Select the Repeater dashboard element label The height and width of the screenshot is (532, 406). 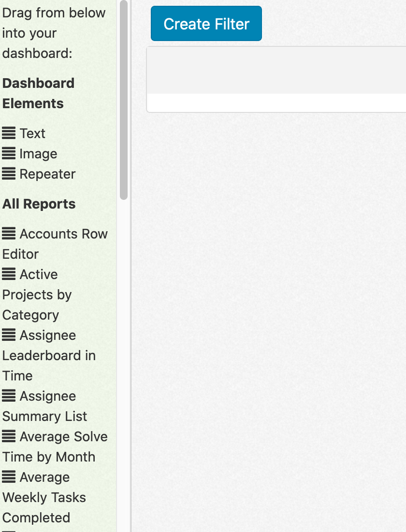pos(47,174)
